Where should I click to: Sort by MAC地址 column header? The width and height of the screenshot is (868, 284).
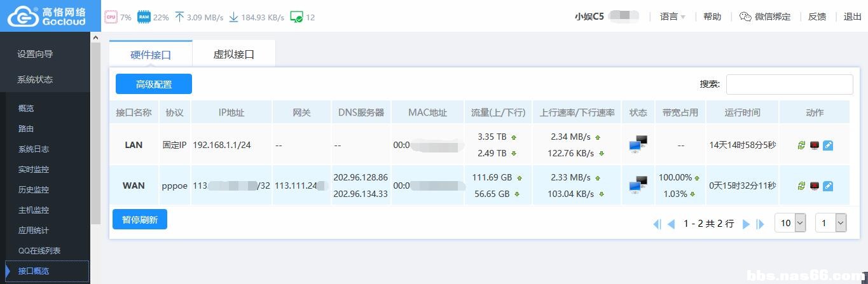click(x=427, y=112)
